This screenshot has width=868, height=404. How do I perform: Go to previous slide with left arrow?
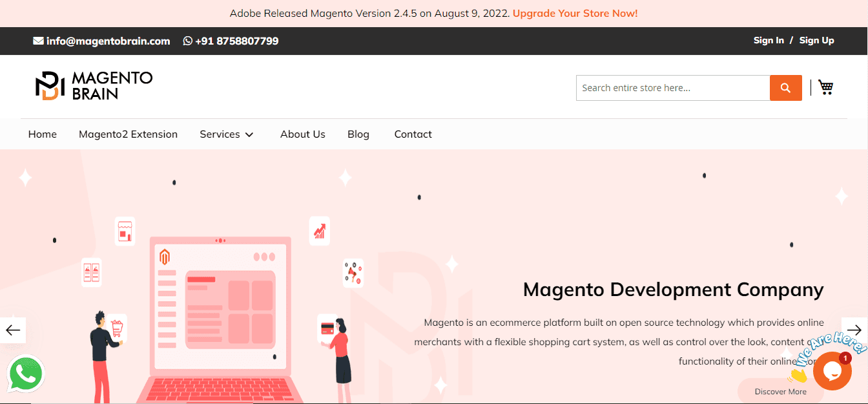pyautogui.click(x=13, y=330)
